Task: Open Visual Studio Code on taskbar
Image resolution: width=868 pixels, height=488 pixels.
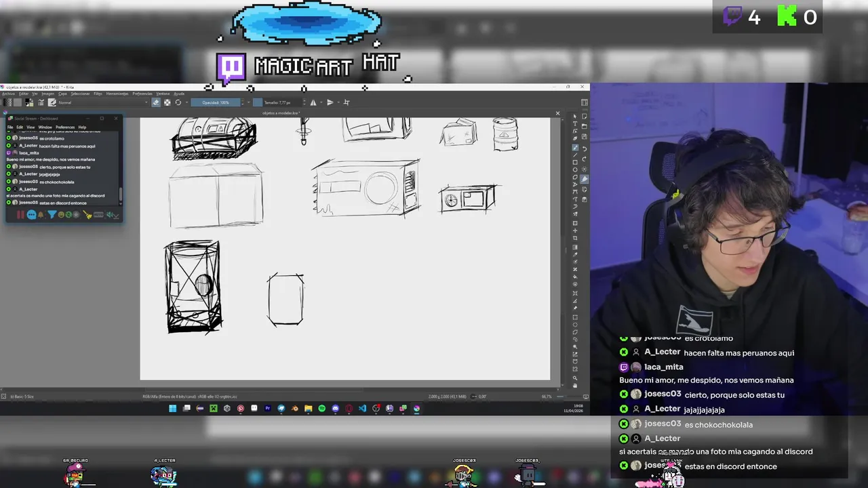Action: pos(362,409)
